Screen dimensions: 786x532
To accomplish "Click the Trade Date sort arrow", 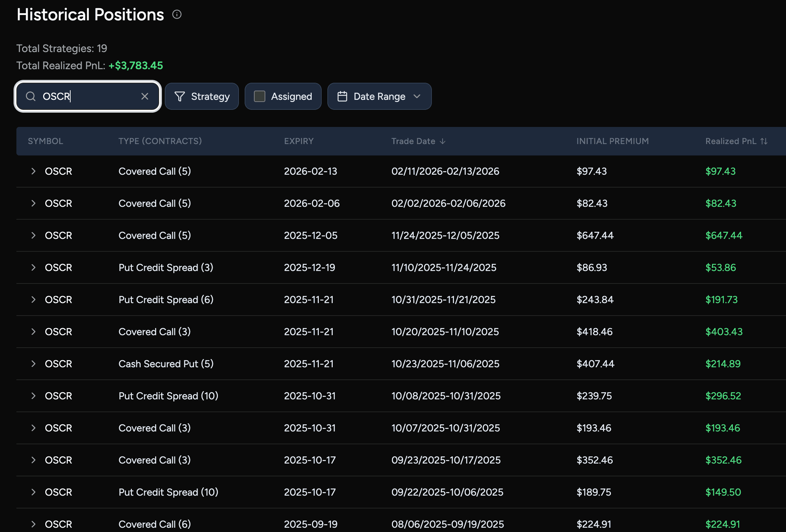I will (443, 141).
